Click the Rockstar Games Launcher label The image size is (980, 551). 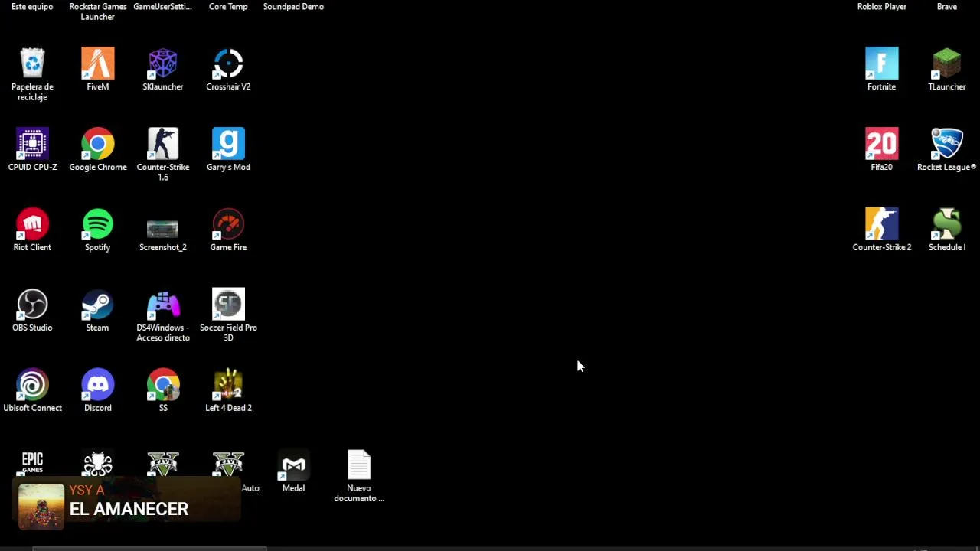[98, 11]
